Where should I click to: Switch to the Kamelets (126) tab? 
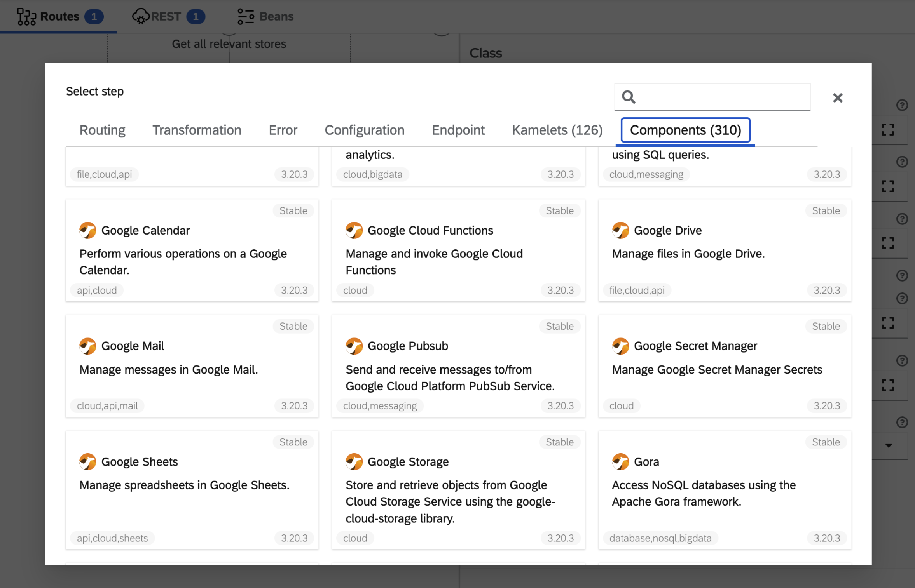(557, 130)
